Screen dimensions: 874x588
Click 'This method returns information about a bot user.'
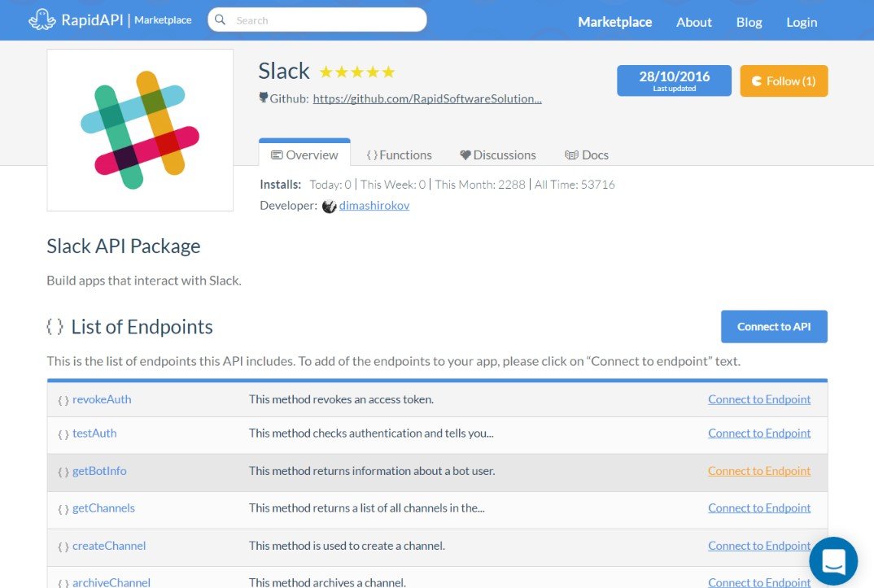(x=372, y=471)
